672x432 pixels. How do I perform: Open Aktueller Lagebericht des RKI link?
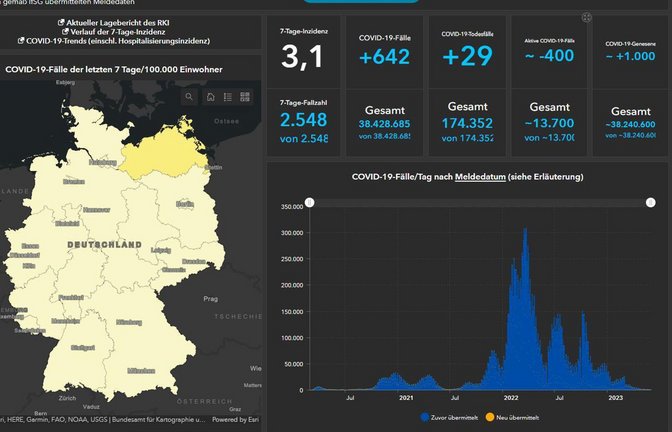click(x=118, y=23)
